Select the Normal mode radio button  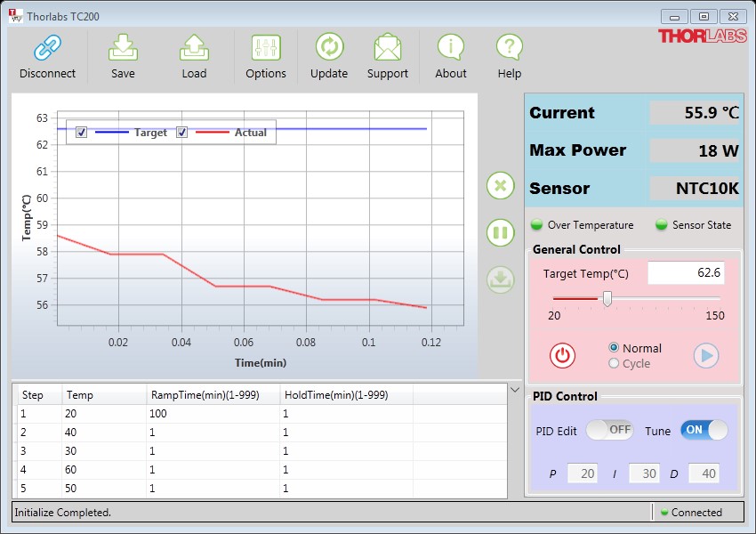[614, 347]
